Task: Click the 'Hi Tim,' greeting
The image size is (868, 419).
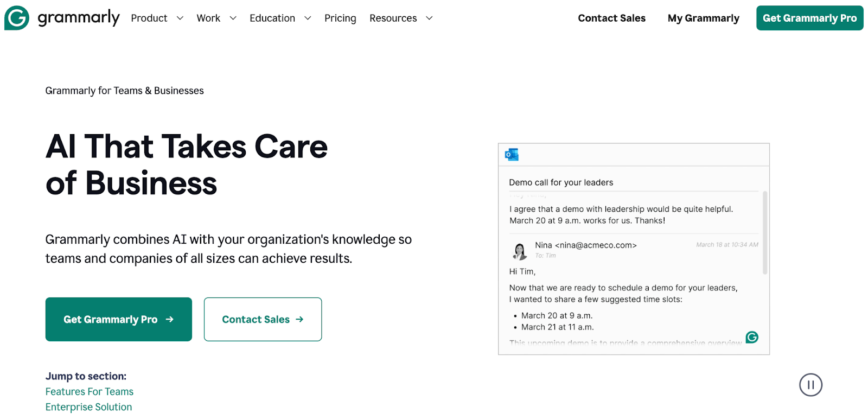Action: 522,271
